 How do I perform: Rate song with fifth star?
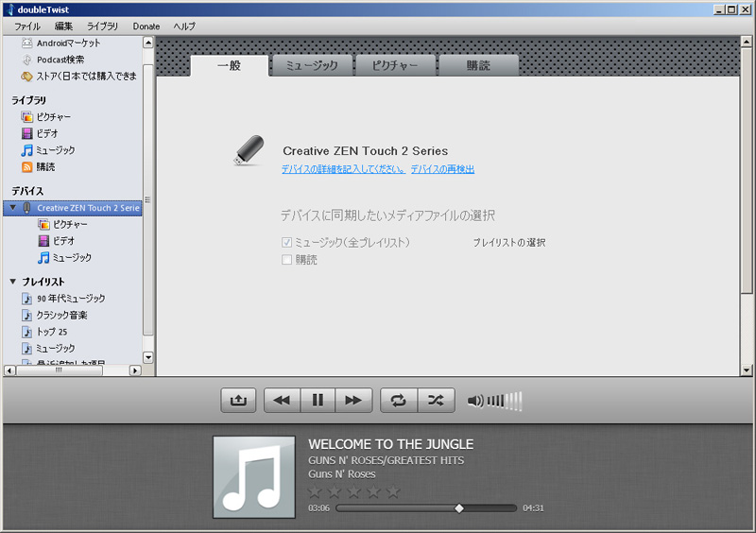(x=393, y=492)
